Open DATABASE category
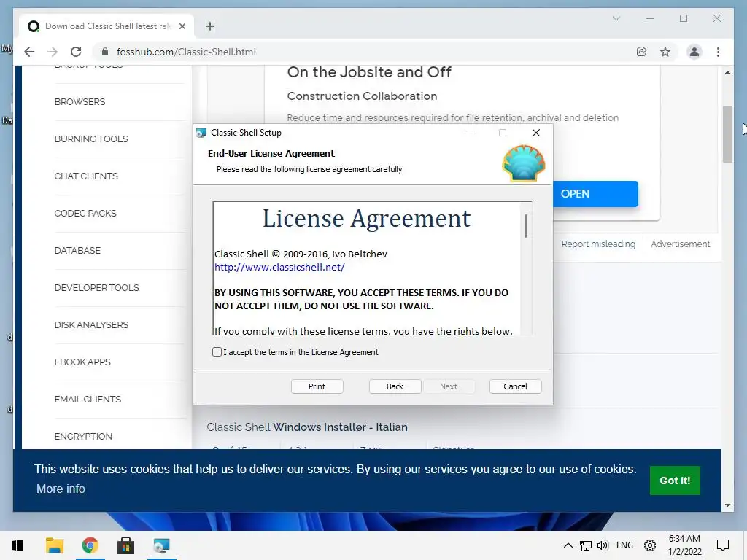 77,251
